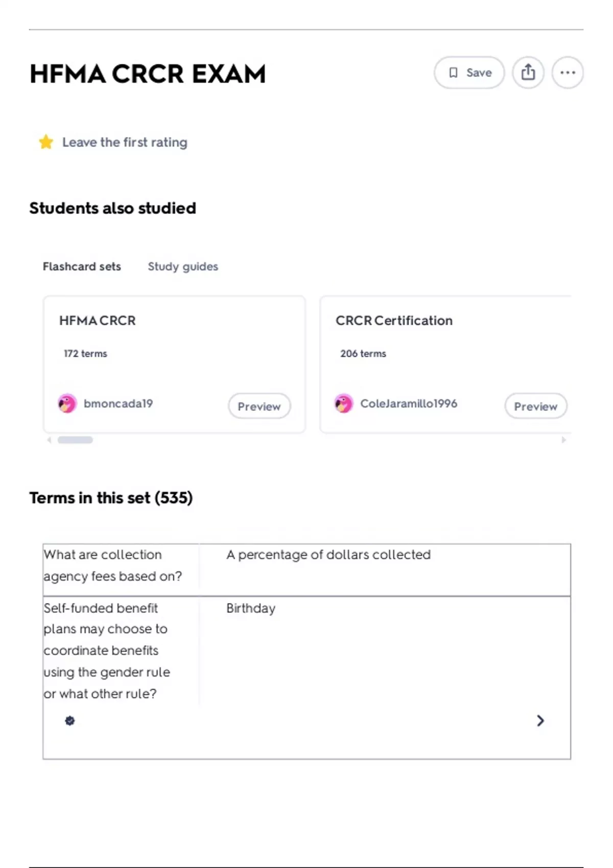
Task: Open the HFMA CRCR flashcard set title
Action: point(98,321)
